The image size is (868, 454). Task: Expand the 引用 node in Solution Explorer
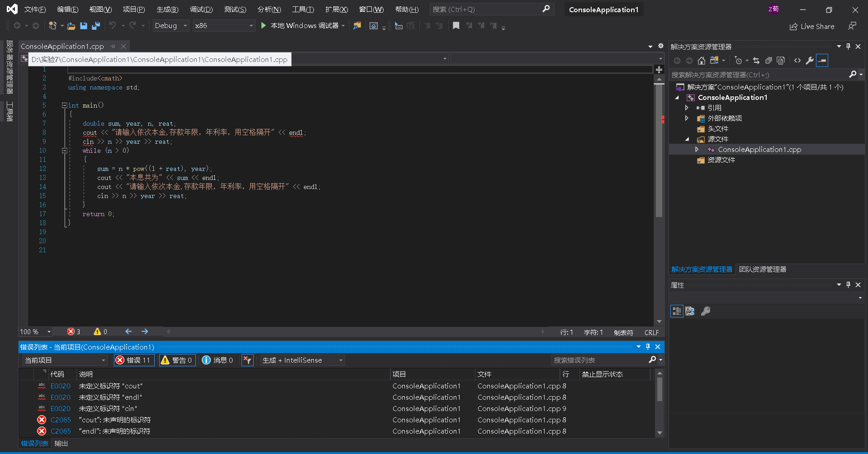[687, 108]
